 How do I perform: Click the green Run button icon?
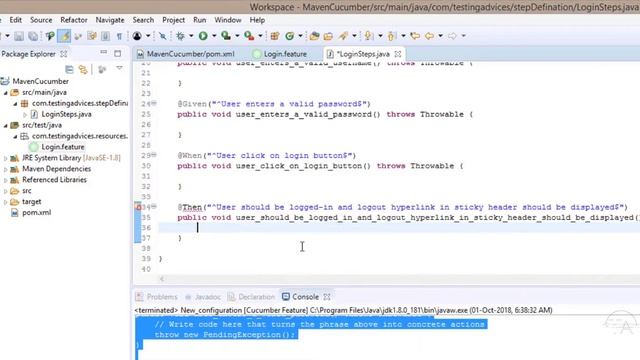[x=203, y=36]
